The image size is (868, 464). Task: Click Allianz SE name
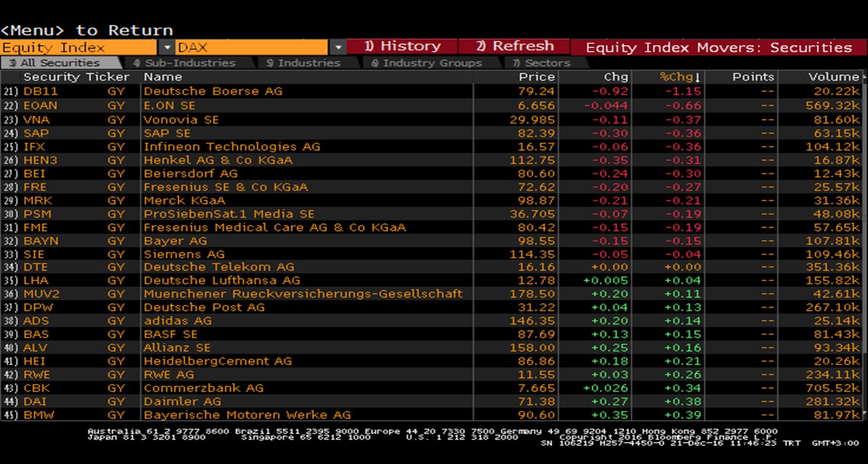tap(177, 348)
